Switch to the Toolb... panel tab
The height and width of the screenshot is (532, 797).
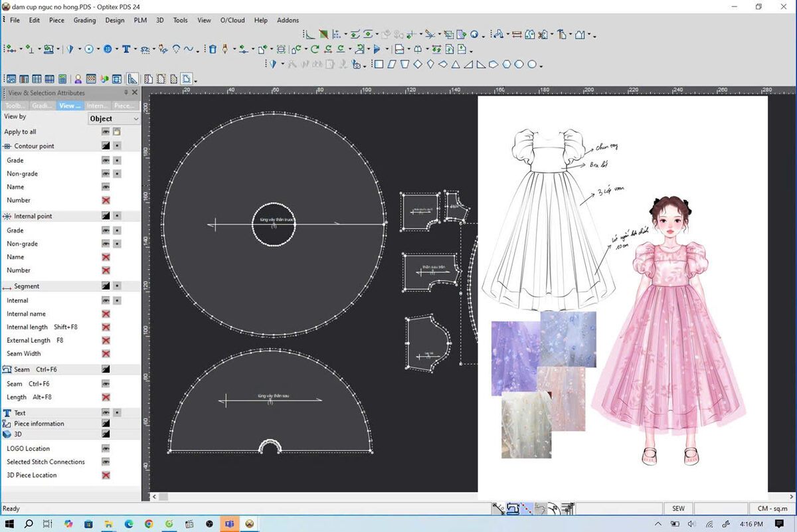pos(15,106)
